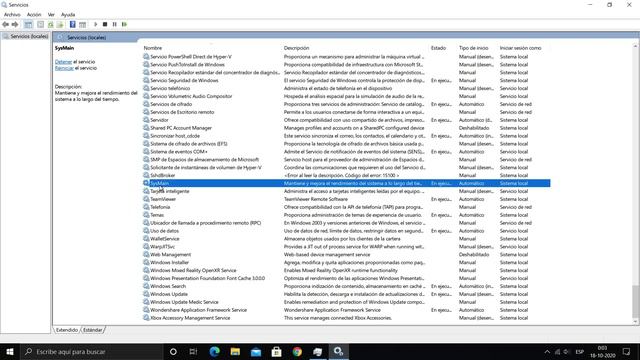Select Xbox Accessory Management Service row
This screenshot has height=360, width=640.
tap(347, 318)
